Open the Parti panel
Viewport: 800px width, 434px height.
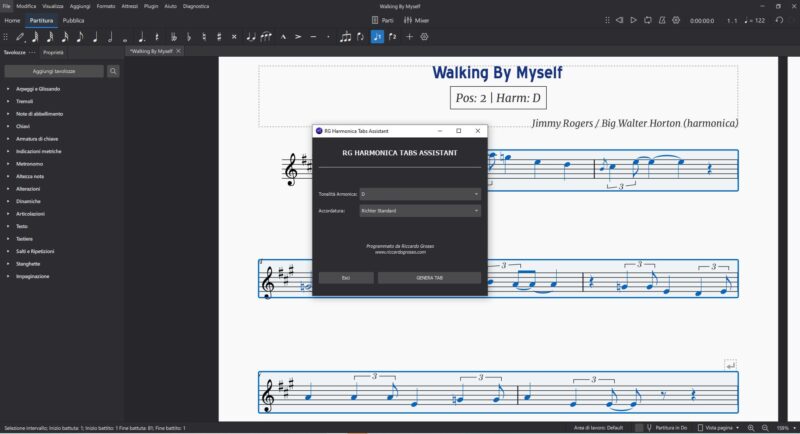point(382,20)
